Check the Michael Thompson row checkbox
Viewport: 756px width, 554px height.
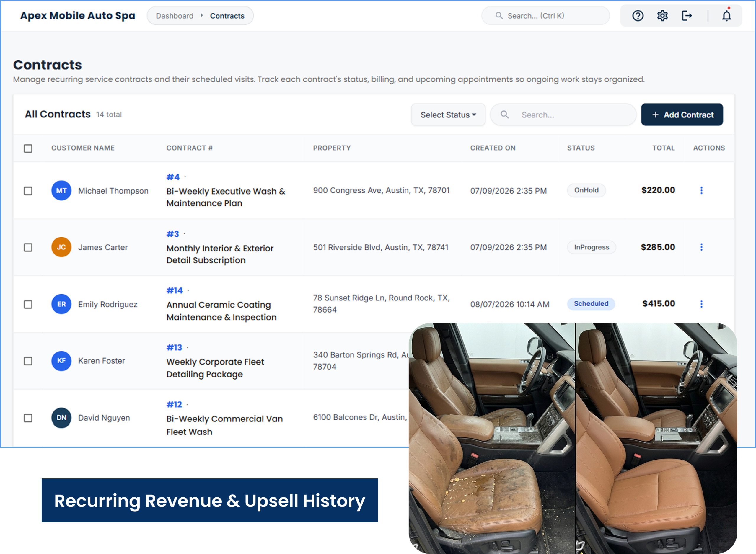28,191
